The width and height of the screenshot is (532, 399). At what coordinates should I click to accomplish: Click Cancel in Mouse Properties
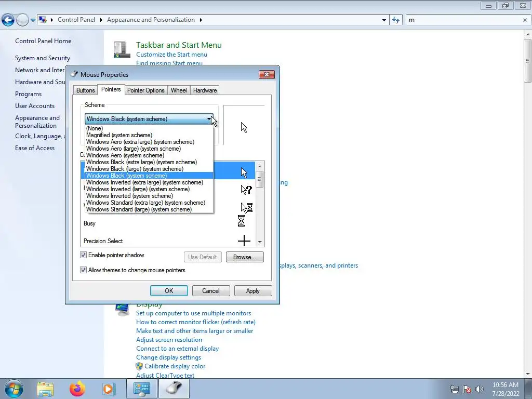211,291
